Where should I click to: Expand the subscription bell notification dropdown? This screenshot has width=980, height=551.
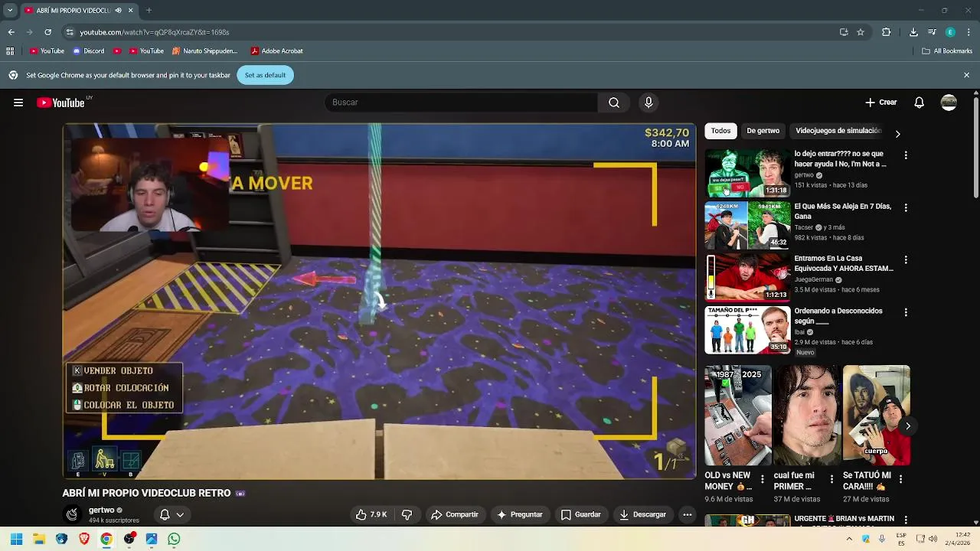(x=180, y=515)
